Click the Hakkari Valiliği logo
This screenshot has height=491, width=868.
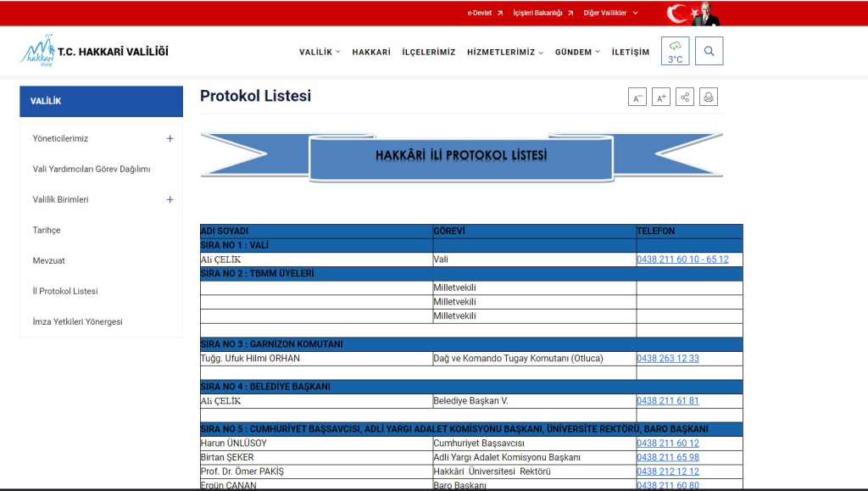(x=94, y=51)
